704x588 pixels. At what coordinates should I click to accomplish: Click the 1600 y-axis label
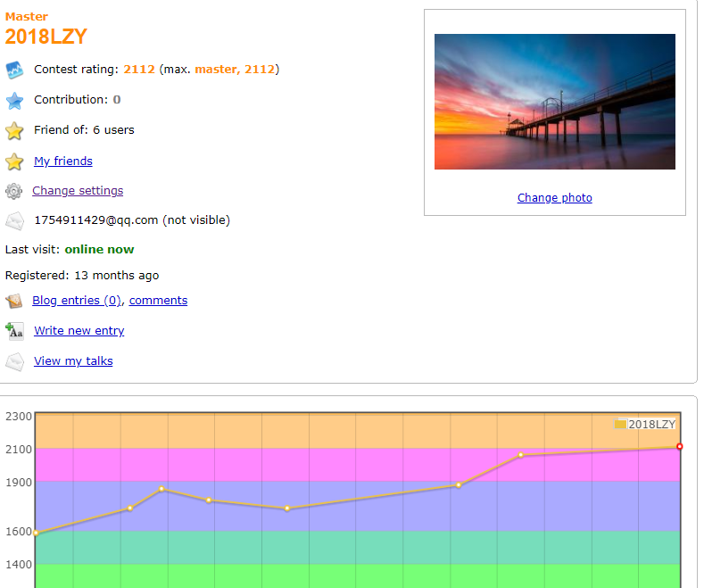coord(19,532)
